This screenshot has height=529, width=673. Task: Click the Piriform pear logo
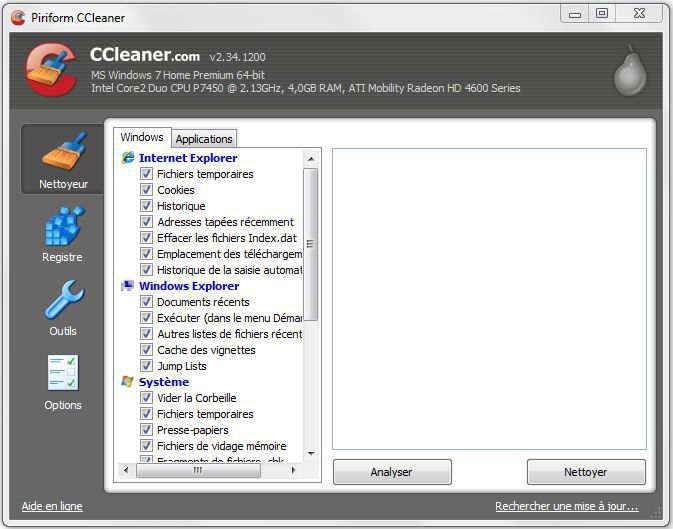630,70
